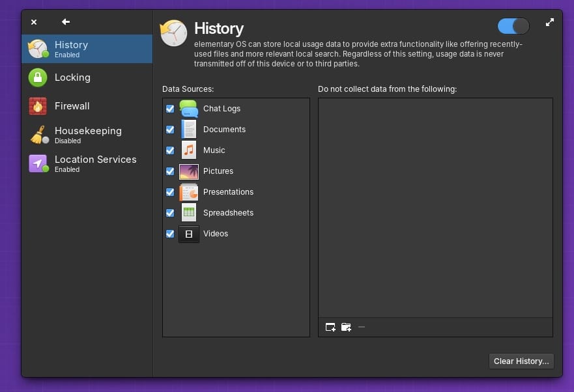This screenshot has height=392, width=574.
Task: Select the Videos film icon
Action: [188, 234]
